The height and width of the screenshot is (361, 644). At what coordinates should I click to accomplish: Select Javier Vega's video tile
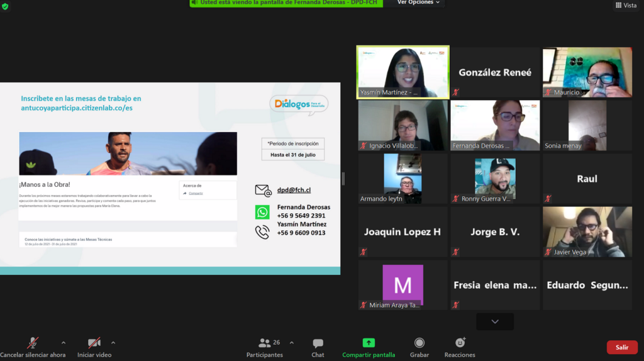587,231
